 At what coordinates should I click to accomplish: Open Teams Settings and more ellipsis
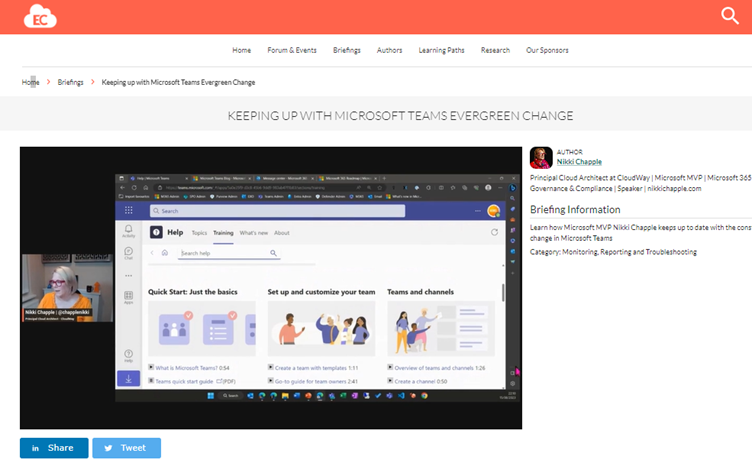coord(478,211)
